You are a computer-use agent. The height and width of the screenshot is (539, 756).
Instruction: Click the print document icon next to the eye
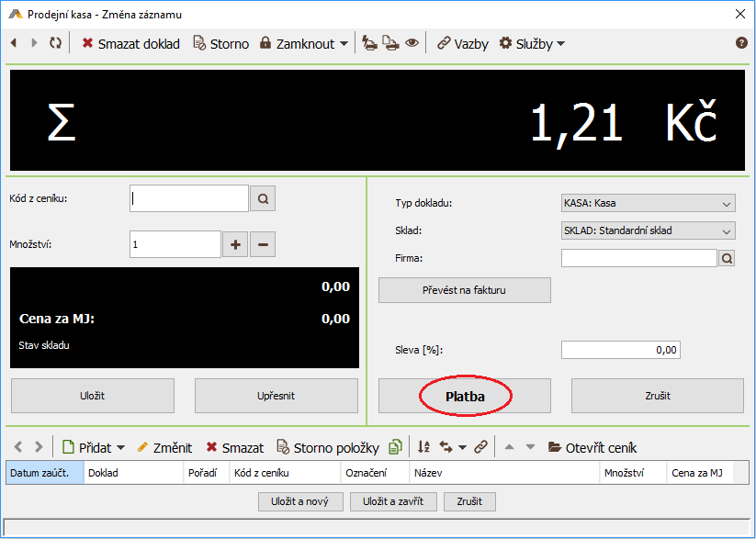(x=390, y=43)
